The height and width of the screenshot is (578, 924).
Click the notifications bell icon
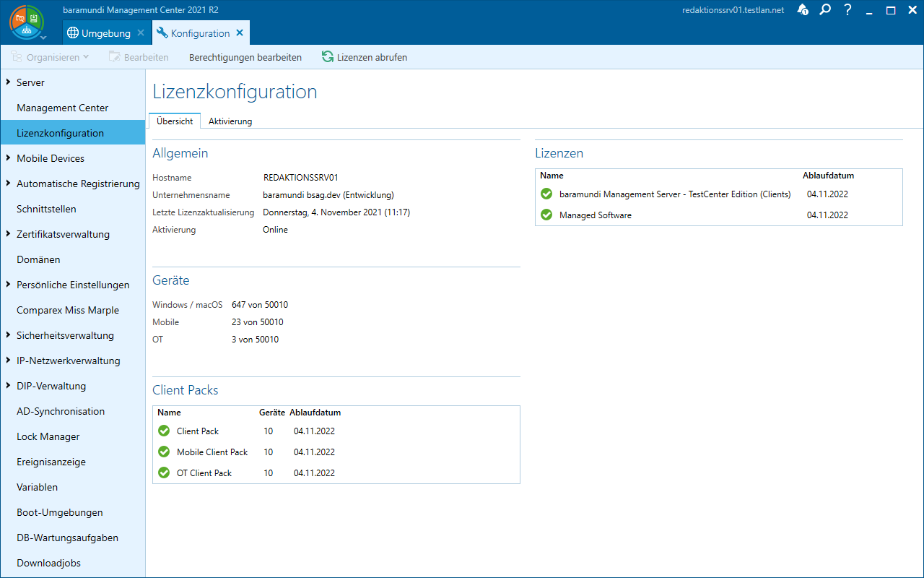(x=803, y=11)
